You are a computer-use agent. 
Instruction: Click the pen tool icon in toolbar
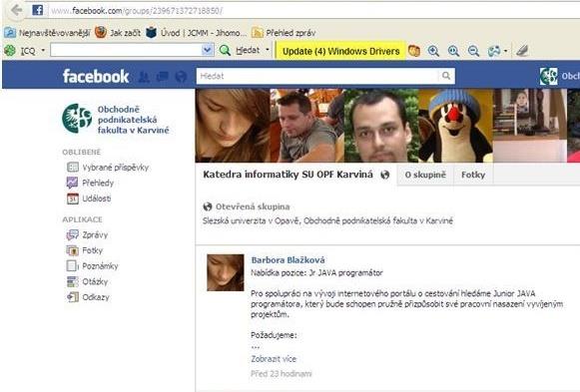(x=522, y=51)
